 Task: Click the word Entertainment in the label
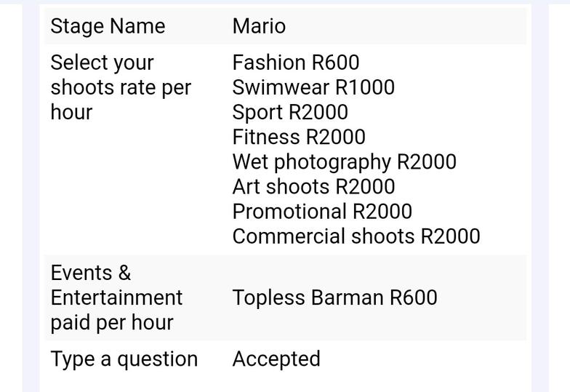point(116,298)
